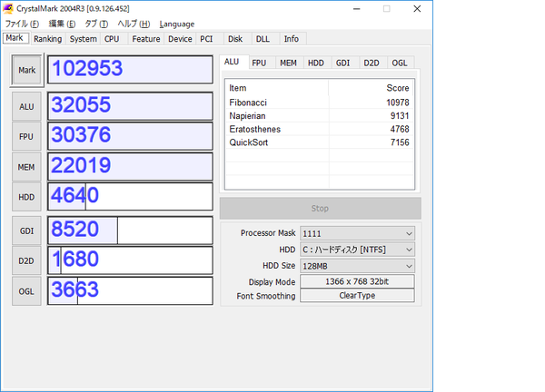The height and width of the screenshot is (392, 545).
Task: Switch to the Info tab
Action: 292,39
